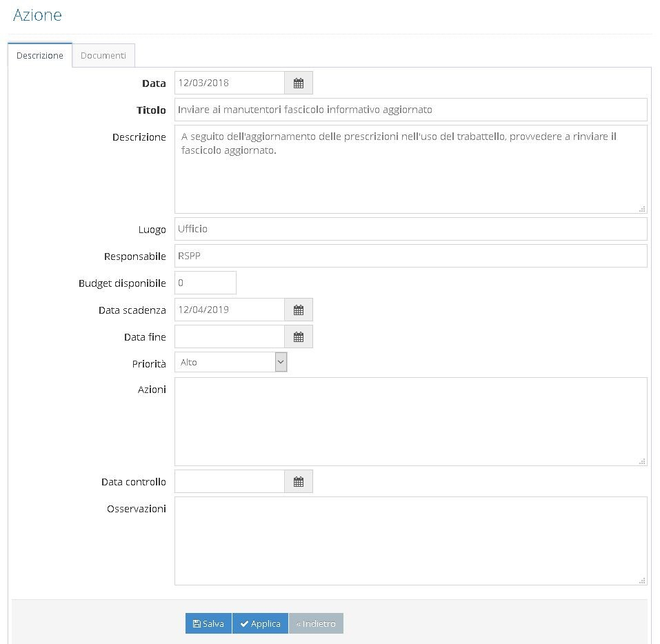
Task: Open calendar picker for Data fine
Action: (x=299, y=336)
